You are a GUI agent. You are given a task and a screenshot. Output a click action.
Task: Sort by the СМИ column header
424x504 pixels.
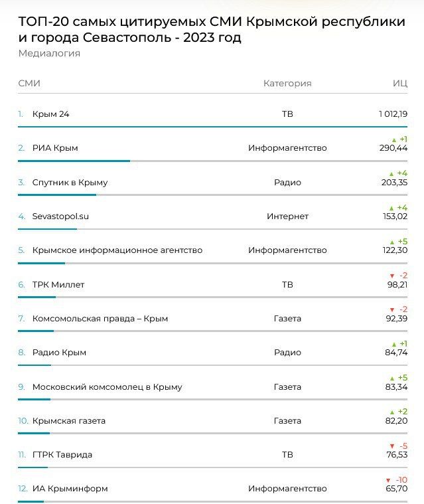click(x=29, y=83)
